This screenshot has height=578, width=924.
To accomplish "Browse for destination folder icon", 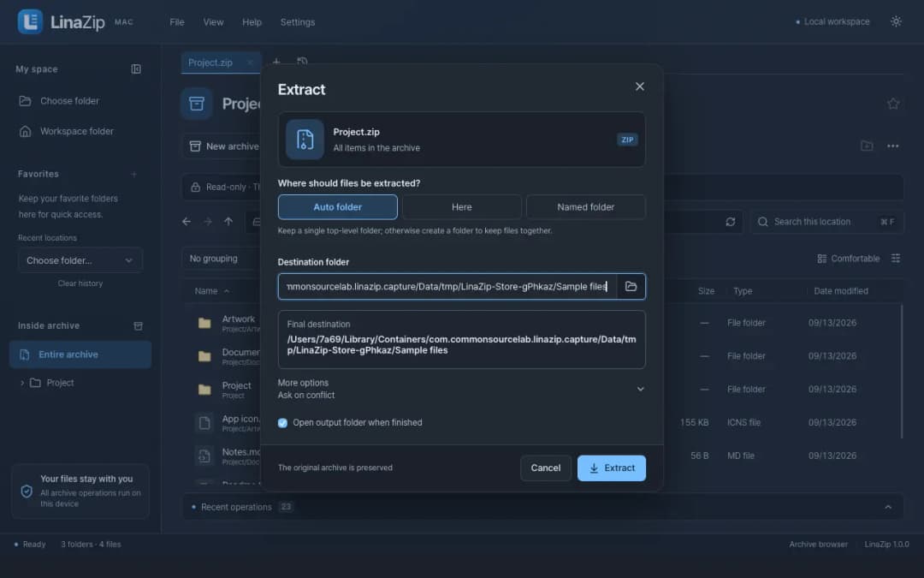I will point(631,287).
